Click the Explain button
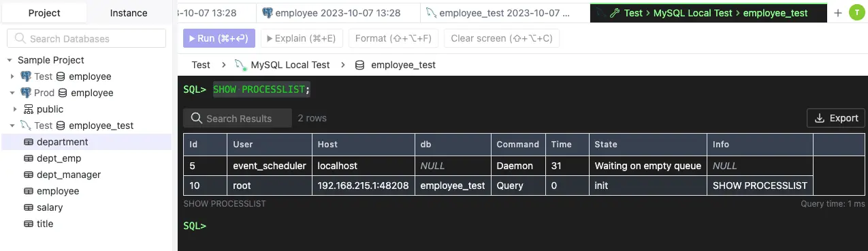The height and width of the screenshot is (251, 868). tap(302, 38)
